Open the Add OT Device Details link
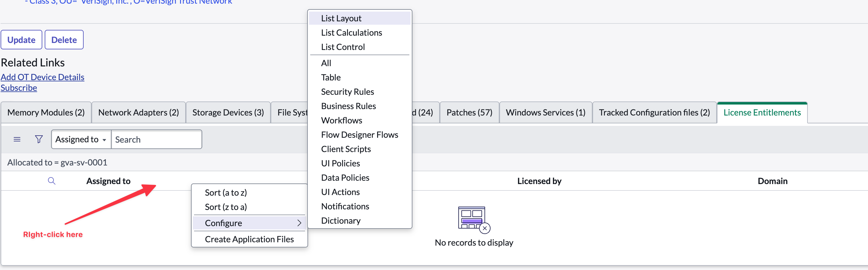868x270 pixels. [x=43, y=77]
